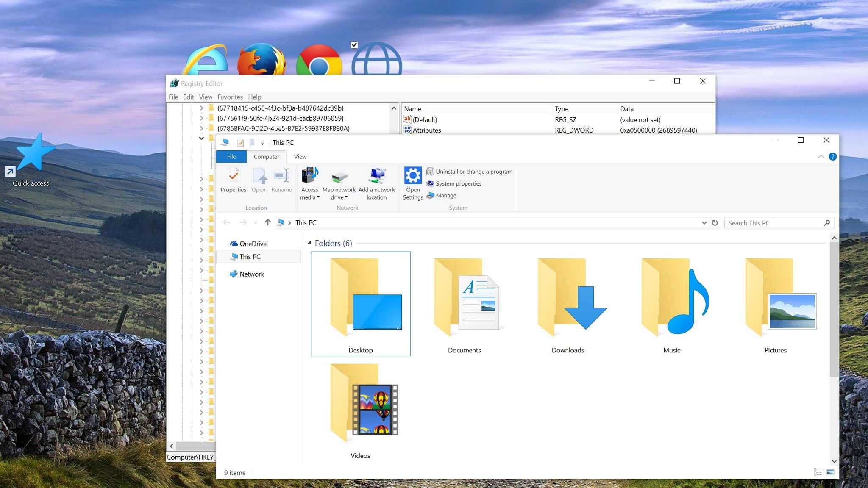Click the Explorer vertical scrollbar thumb
The image size is (868, 488).
coord(834,309)
